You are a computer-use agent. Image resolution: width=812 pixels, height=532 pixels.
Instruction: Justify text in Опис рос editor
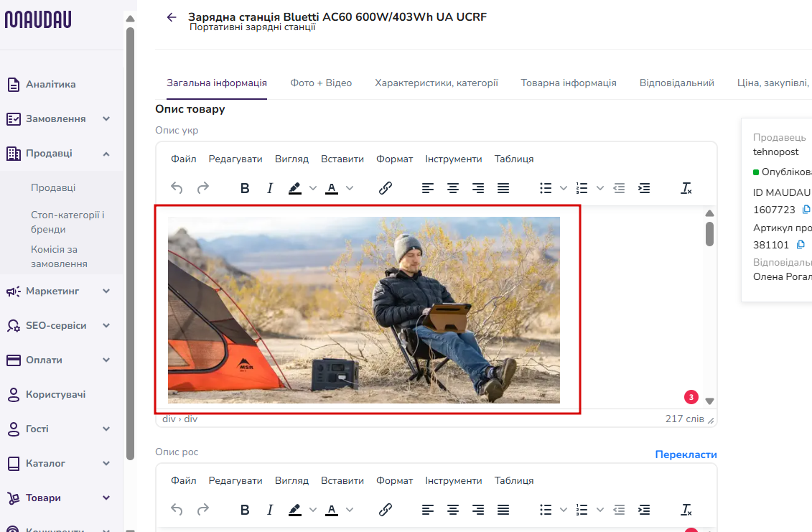click(x=503, y=510)
